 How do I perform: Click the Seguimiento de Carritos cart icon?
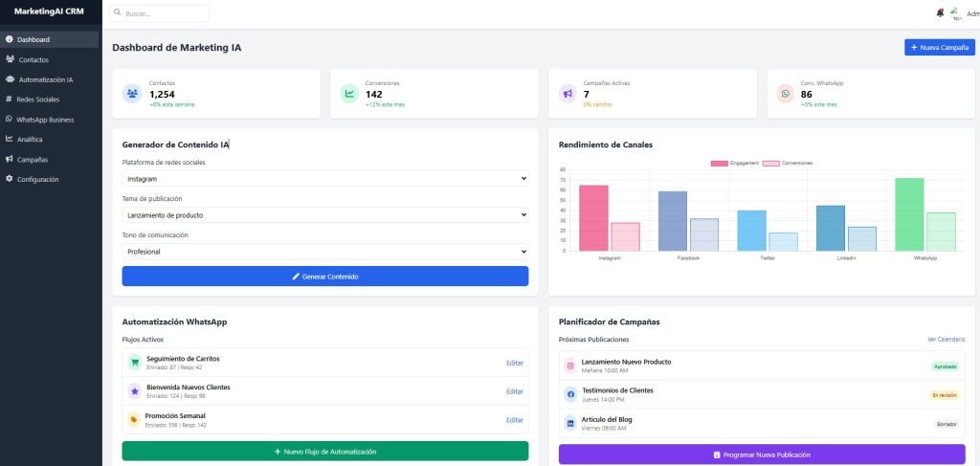134,363
